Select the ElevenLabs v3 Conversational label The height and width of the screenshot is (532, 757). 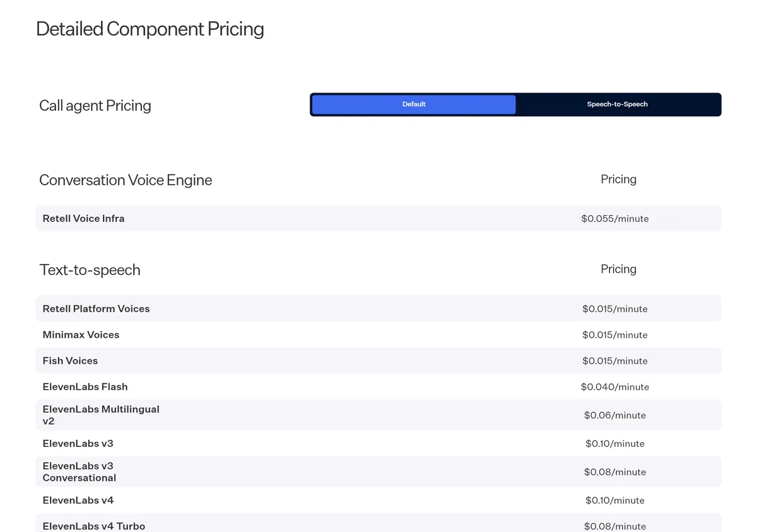pyautogui.click(x=79, y=471)
